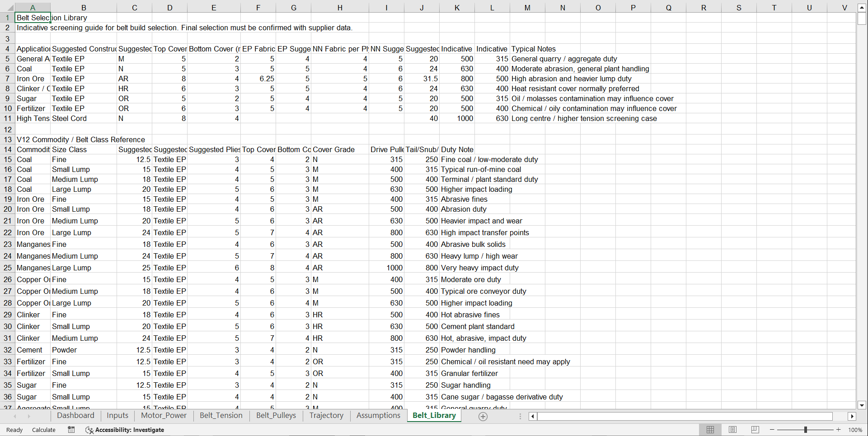Open Page Layout view from status bar
868x436 pixels.
pyautogui.click(x=732, y=430)
